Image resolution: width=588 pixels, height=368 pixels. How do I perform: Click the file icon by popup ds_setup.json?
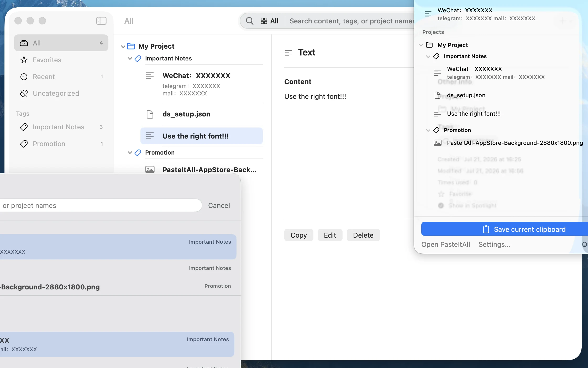coord(437,95)
